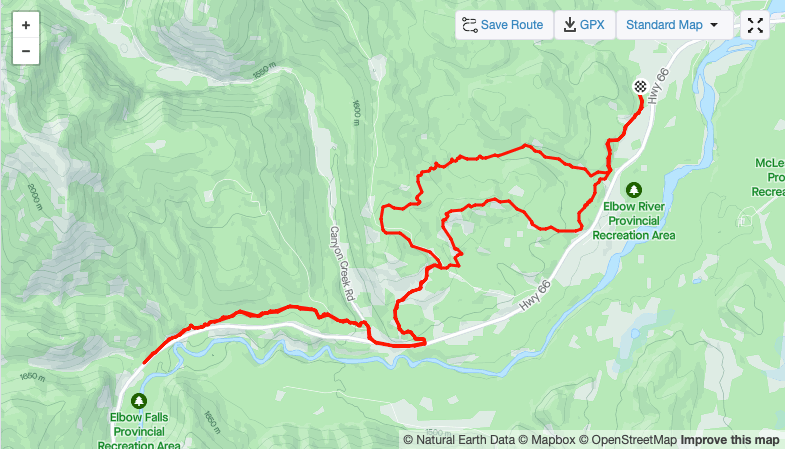Viewport: 786px width, 449px height.
Task: Select the checkered finish flag marker
Action: 640,87
